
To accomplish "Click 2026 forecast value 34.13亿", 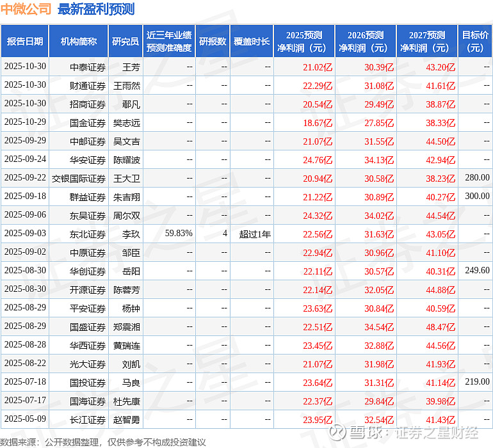I will point(379,160).
